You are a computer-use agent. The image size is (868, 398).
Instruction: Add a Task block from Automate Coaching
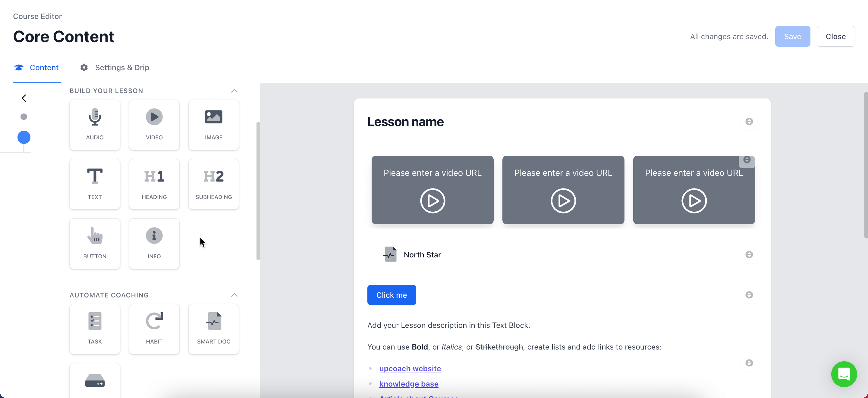coord(95,329)
